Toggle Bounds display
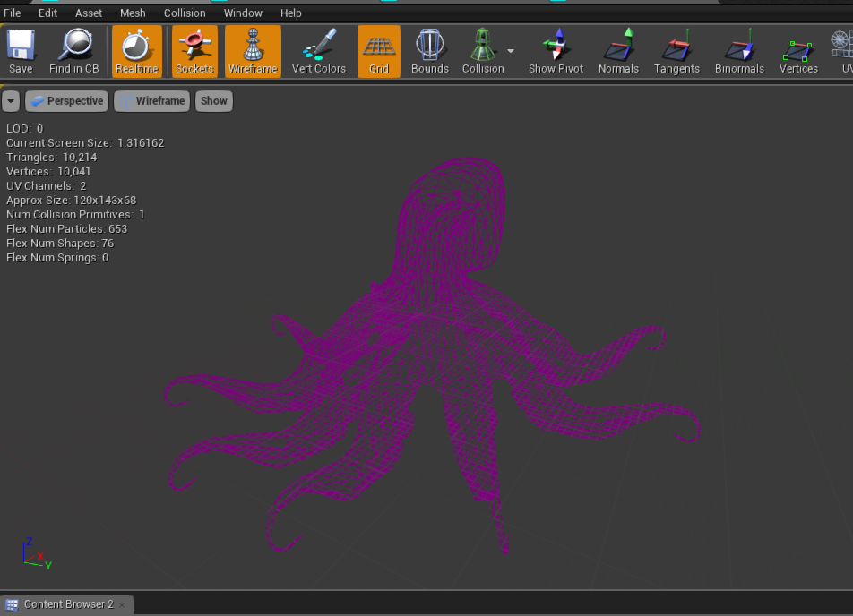This screenshot has width=853, height=616. pyautogui.click(x=430, y=52)
